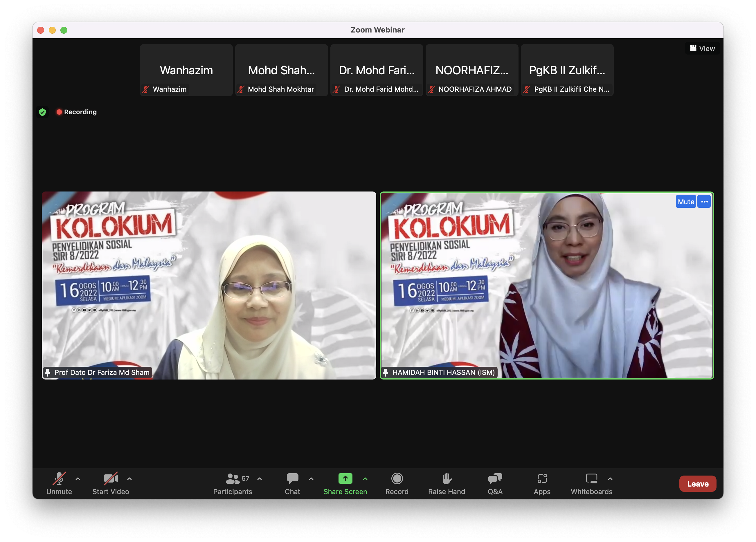Open share screen options chevron
756x542 pixels.
click(365, 479)
